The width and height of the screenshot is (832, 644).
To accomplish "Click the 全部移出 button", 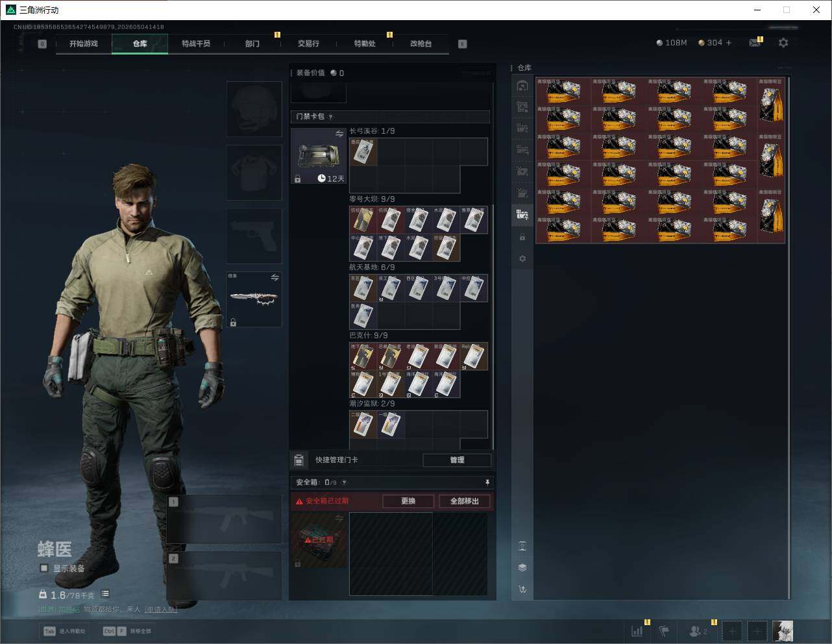I will 465,501.
